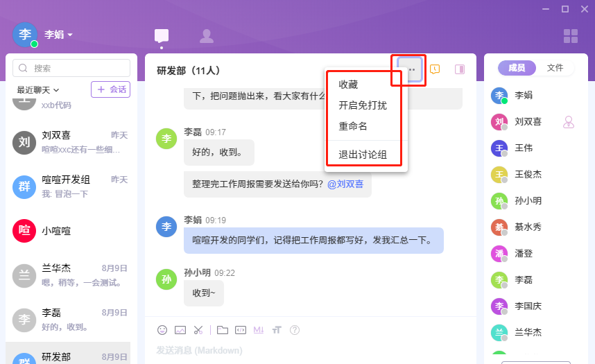Expand the 最近聊天 filter dropdown
Image resolution: width=595 pixels, height=364 pixels.
[39, 89]
